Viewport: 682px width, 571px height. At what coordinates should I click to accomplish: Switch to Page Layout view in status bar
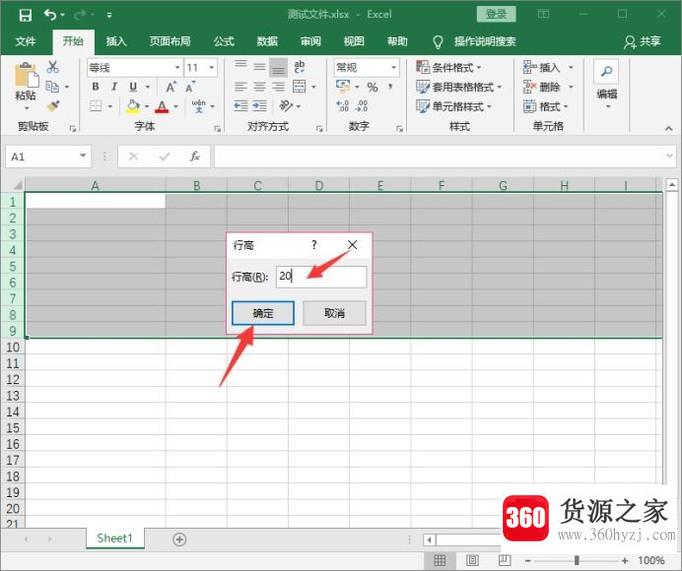click(x=472, y=560)
